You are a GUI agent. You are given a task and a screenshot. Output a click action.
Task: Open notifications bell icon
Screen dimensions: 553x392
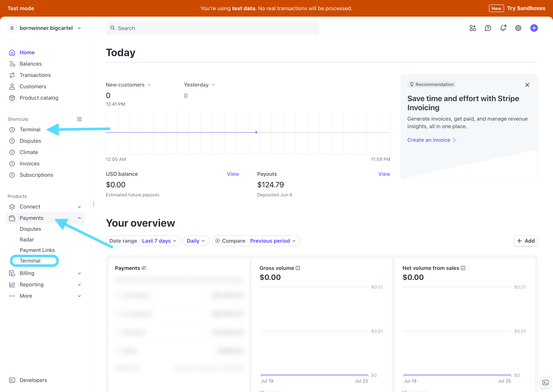[x=503, y=28]
